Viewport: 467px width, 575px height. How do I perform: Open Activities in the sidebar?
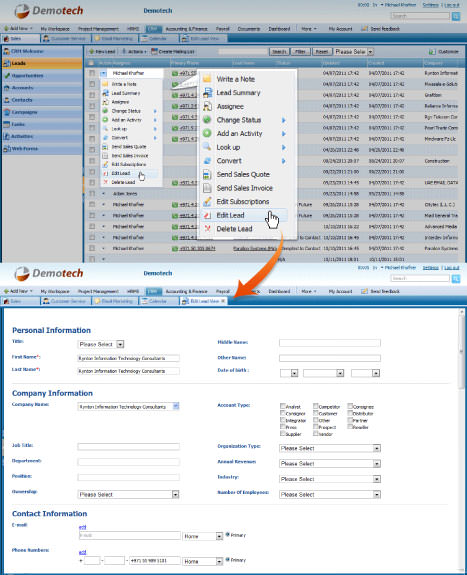(41, 136)
